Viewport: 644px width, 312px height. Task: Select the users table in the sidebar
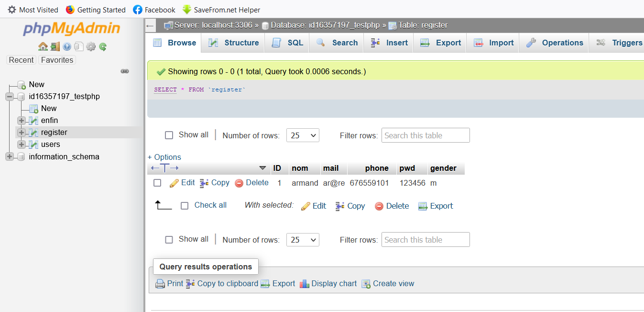click(x=51, y=144)
